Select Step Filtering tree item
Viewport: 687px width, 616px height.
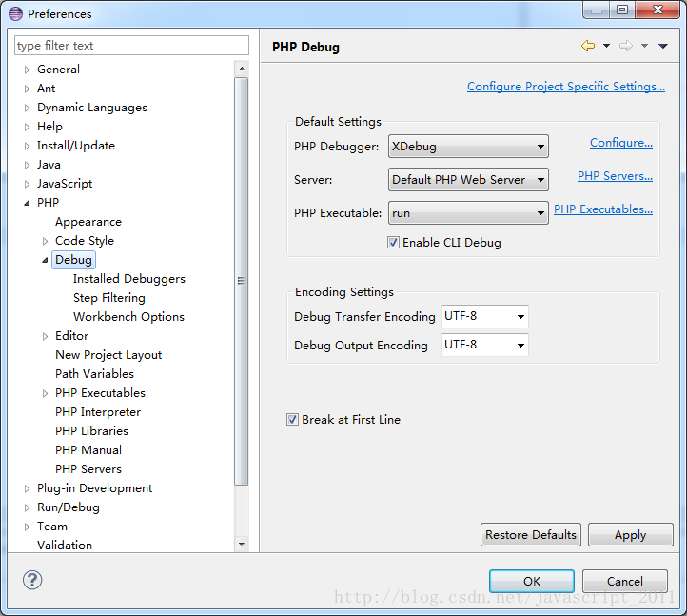(109, 298)
